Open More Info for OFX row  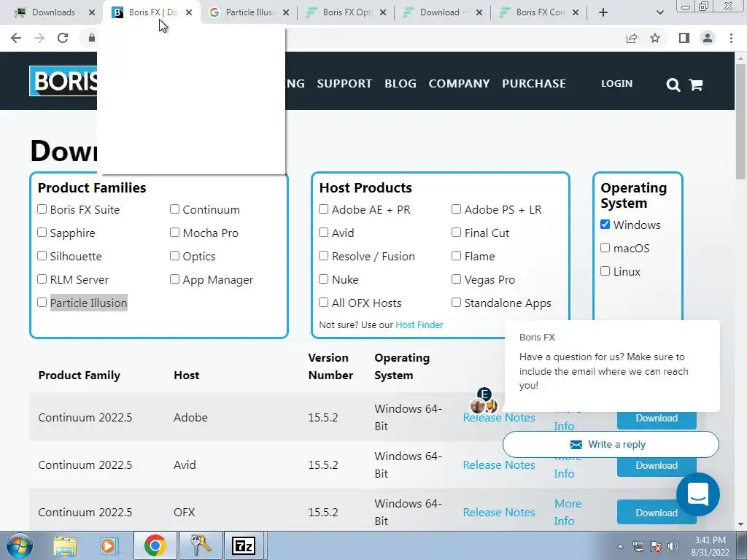pos(568,512)
